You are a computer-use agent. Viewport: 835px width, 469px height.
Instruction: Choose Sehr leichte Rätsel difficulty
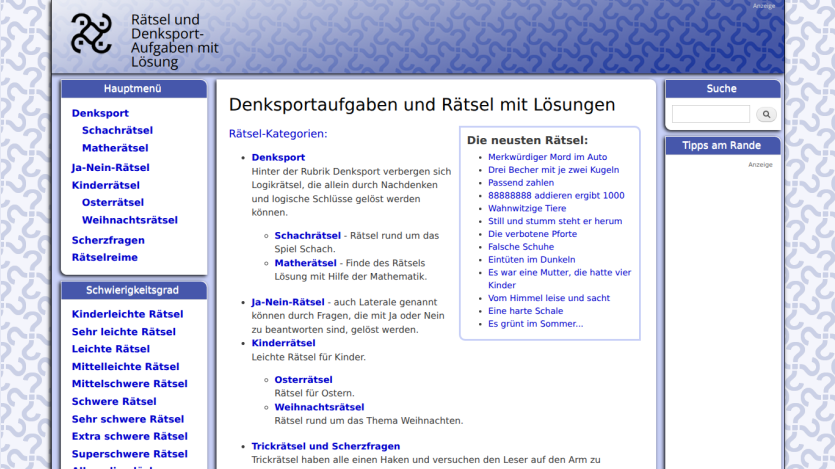click(124, 332)
